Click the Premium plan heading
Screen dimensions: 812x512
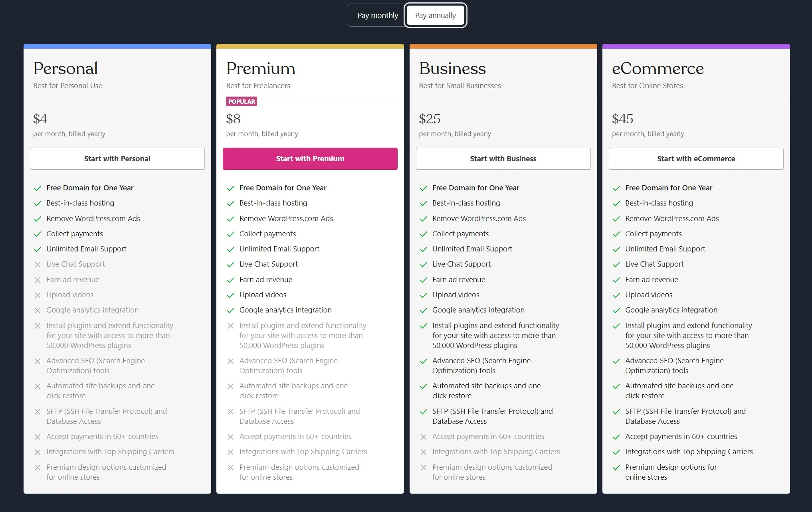pos(261,69)
